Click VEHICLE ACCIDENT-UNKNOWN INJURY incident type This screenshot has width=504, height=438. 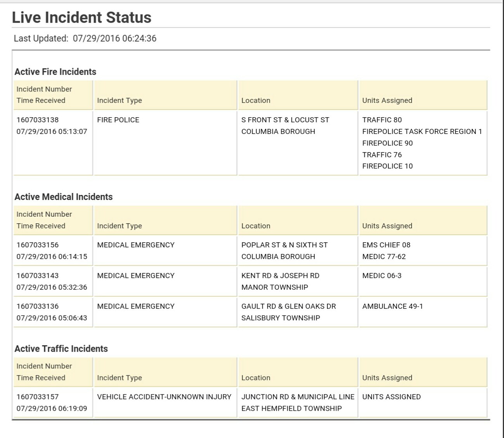click(x=164, y=397)
